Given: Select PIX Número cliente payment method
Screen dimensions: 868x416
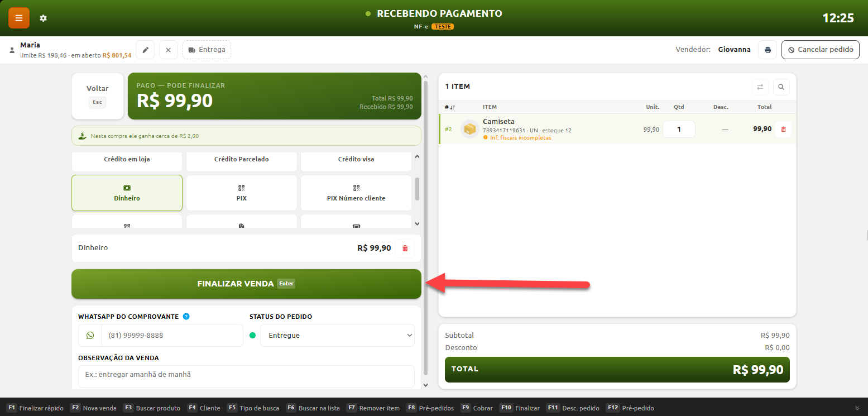Looking at the screenshot, I should click(356, 193).
